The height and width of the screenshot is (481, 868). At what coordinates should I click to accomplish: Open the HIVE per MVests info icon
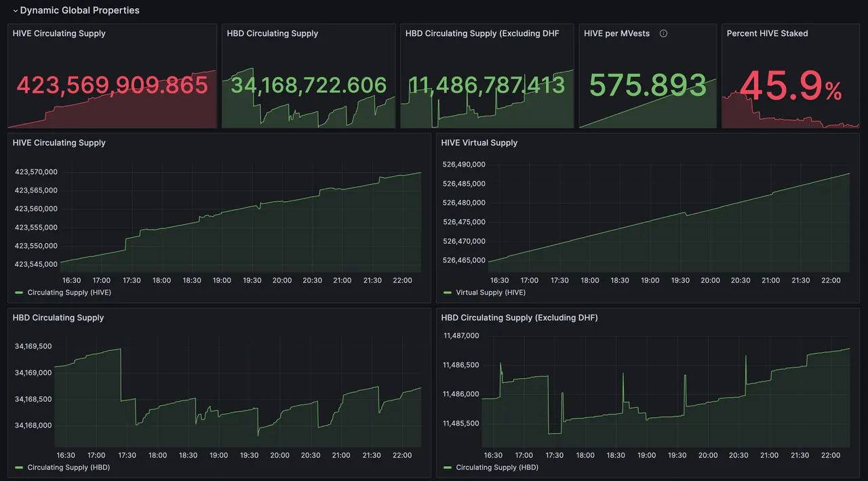[x=663, y=33]
